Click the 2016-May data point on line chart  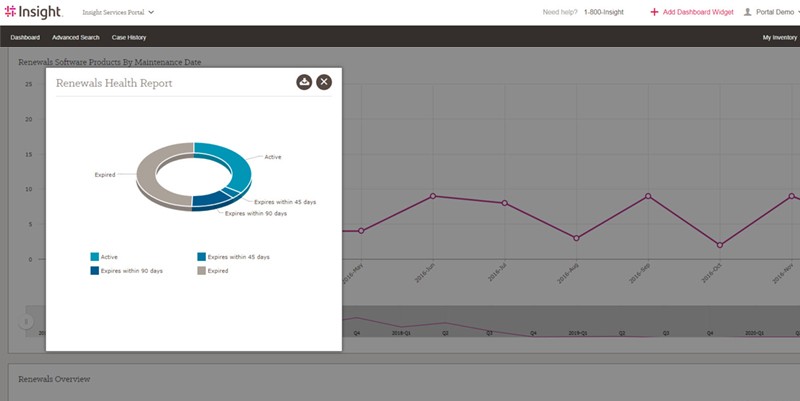click(361, 231)
